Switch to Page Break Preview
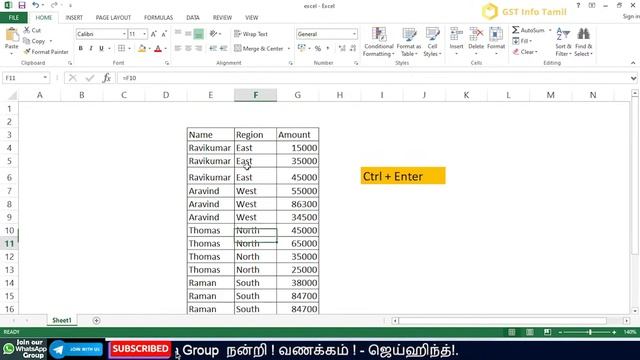The width and height of the screenshot is (640, 360). 547,332
